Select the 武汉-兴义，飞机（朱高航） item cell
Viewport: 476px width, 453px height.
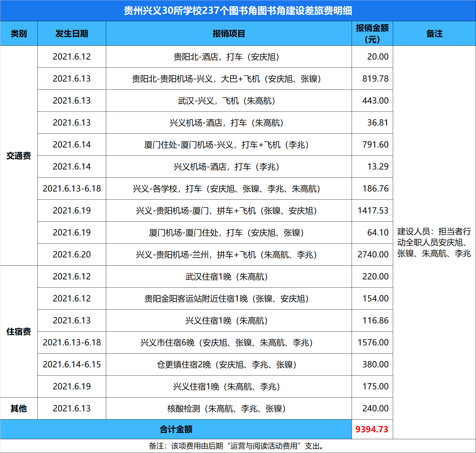[226, 101]
